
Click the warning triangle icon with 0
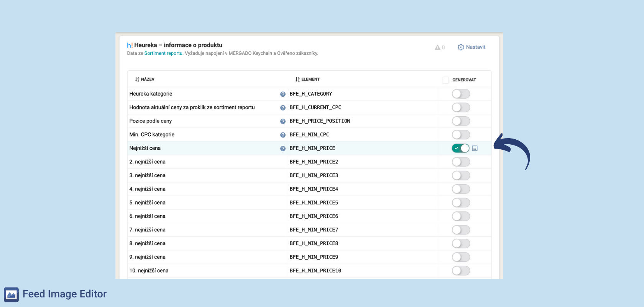click(437, 47)
